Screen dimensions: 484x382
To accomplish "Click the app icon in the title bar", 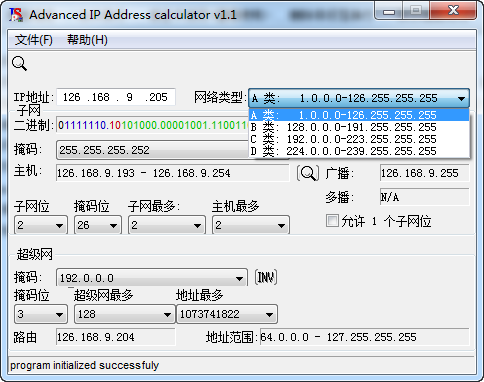I will pyautogui.click(x=16, y=14).
